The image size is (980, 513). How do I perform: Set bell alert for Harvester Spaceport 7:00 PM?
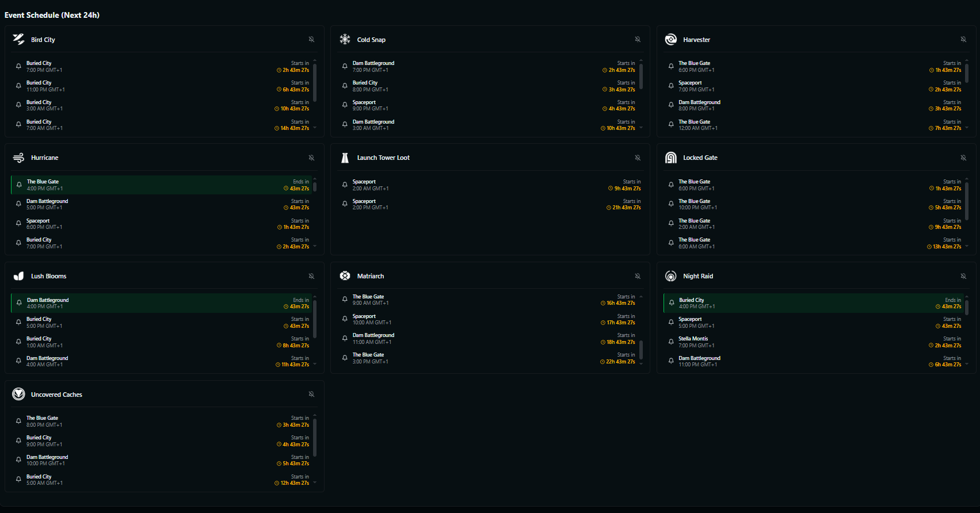(671, 86)
